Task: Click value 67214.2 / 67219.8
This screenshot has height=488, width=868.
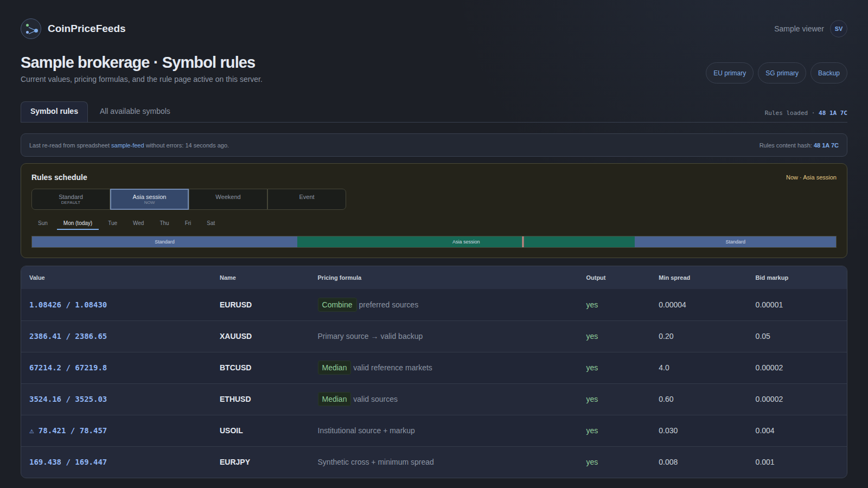Action: tap(68, 368)
